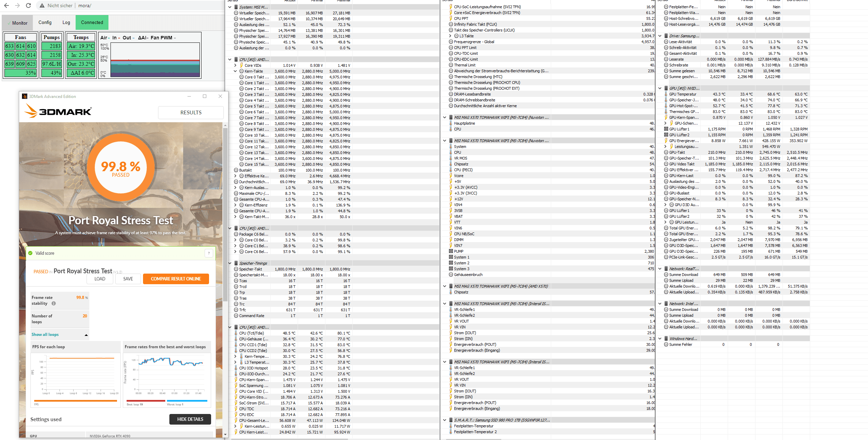Click HIDE DETAILS button

190,419
